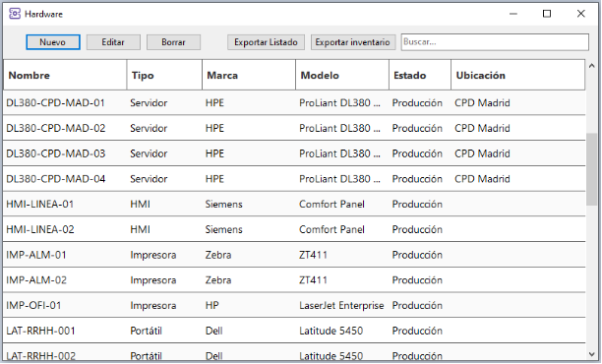Select row DL380-CPD-MAD-01
The width and height of the screenshot is (602, 364).
294,103
